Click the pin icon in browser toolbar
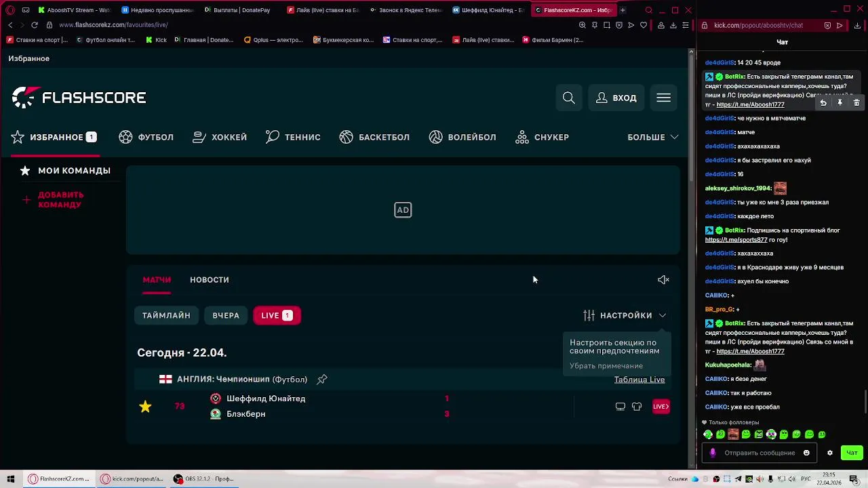Image resolution: width=868 pixels, height=488 pixels. click(595, 25)
